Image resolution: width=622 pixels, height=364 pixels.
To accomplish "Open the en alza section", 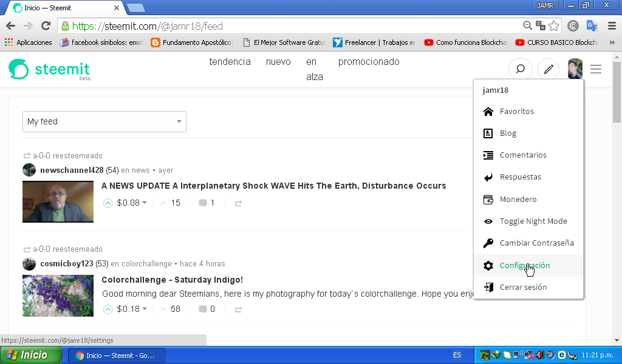I will click(315, 69).
